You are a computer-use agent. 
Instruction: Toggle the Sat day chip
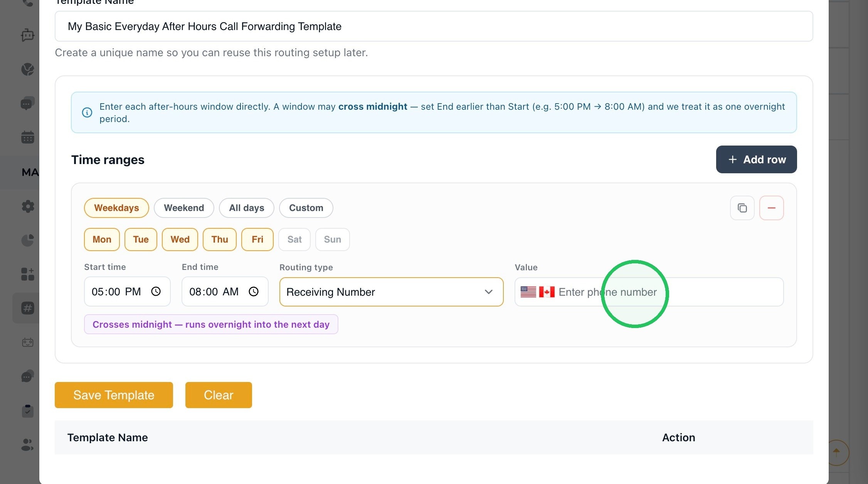click(294, 239)
